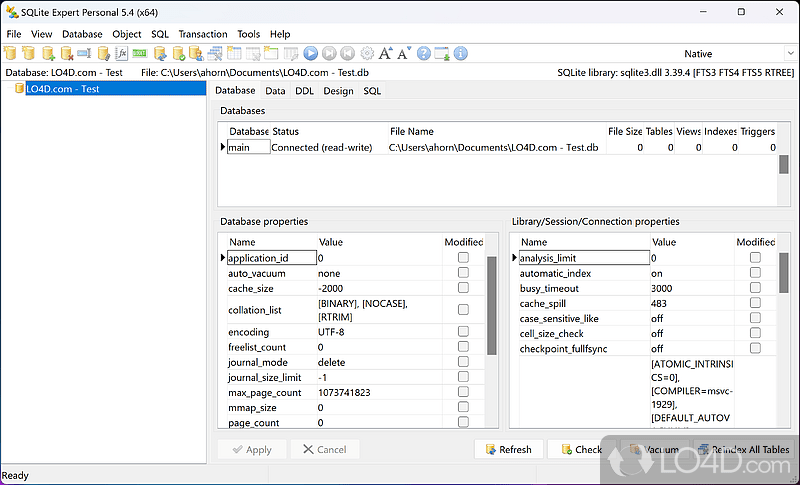Click the 'main' database cell
This screenshot has height=485, width=800.
click(248, 147)
